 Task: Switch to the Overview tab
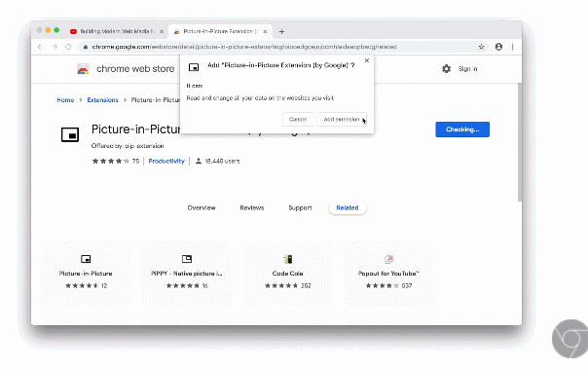tap(202, 208)
